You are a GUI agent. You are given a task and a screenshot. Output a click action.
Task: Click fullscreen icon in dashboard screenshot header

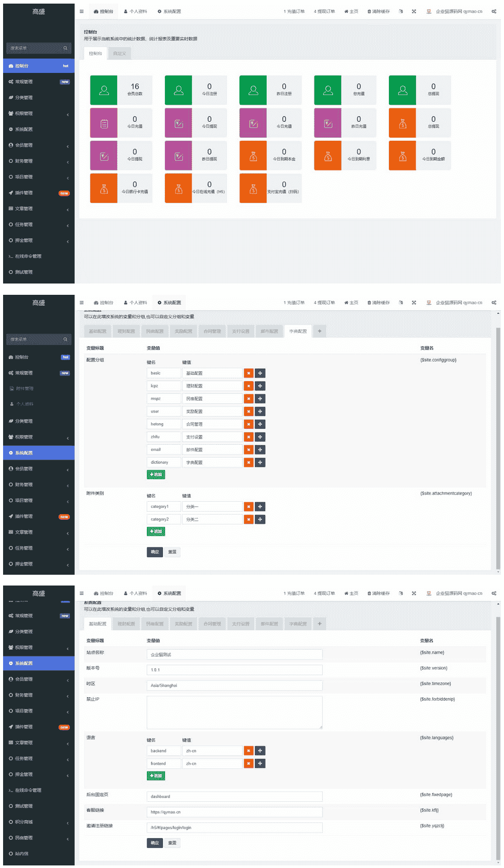pyautogui.click(x=414, y=11)
